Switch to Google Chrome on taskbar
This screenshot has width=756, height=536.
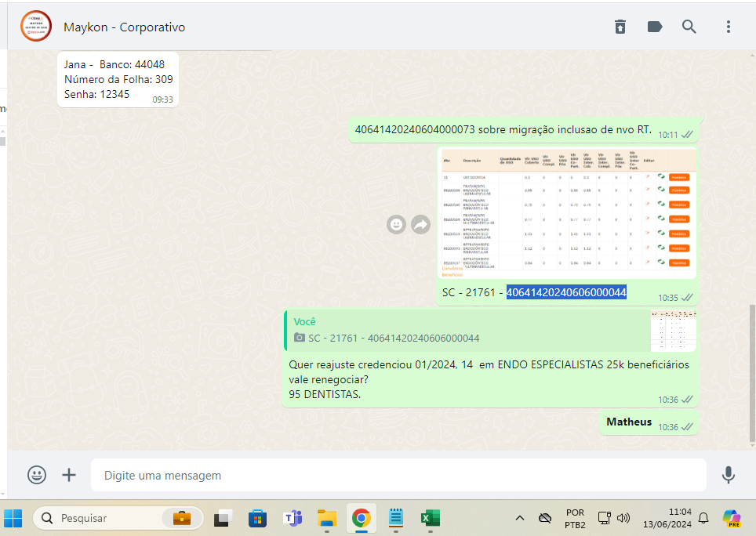361,518
